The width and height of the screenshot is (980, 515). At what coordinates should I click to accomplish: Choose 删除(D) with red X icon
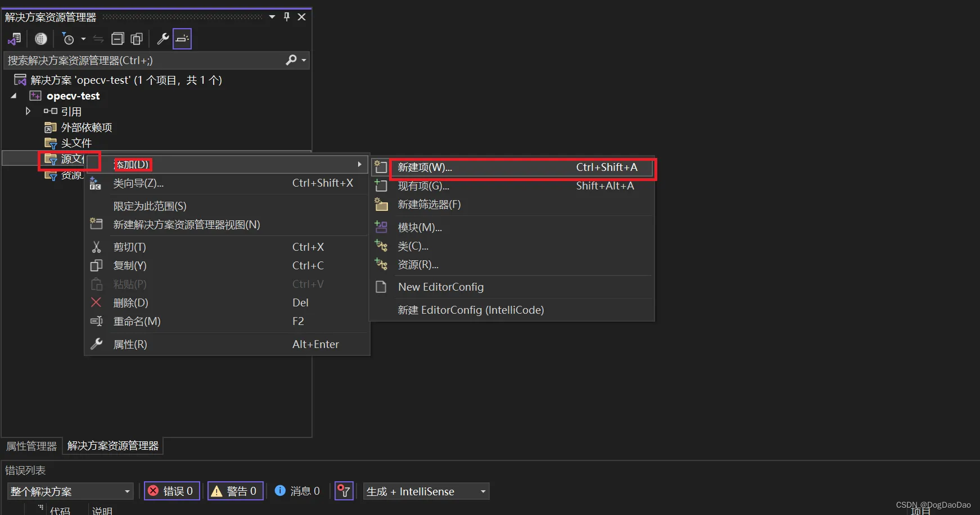coord(226,302)
